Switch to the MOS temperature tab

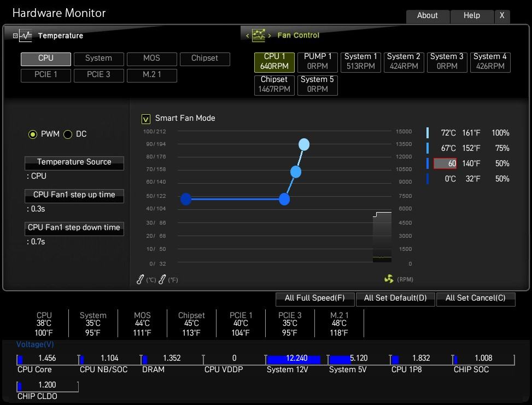[x=151, y=59]
